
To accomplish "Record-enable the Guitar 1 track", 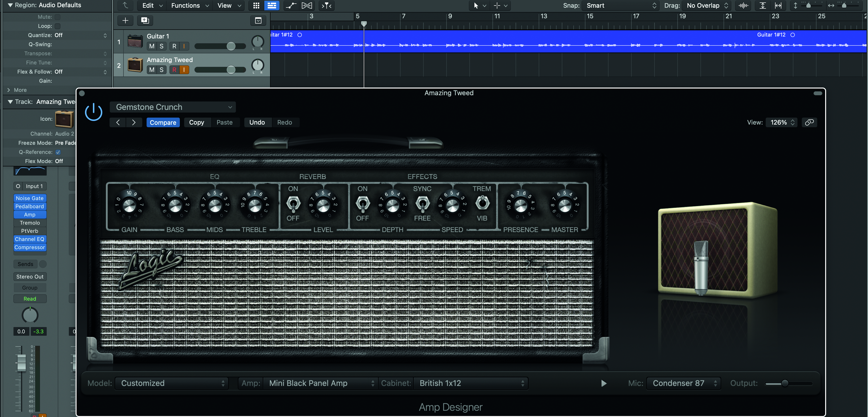I will tap(174, 46).
